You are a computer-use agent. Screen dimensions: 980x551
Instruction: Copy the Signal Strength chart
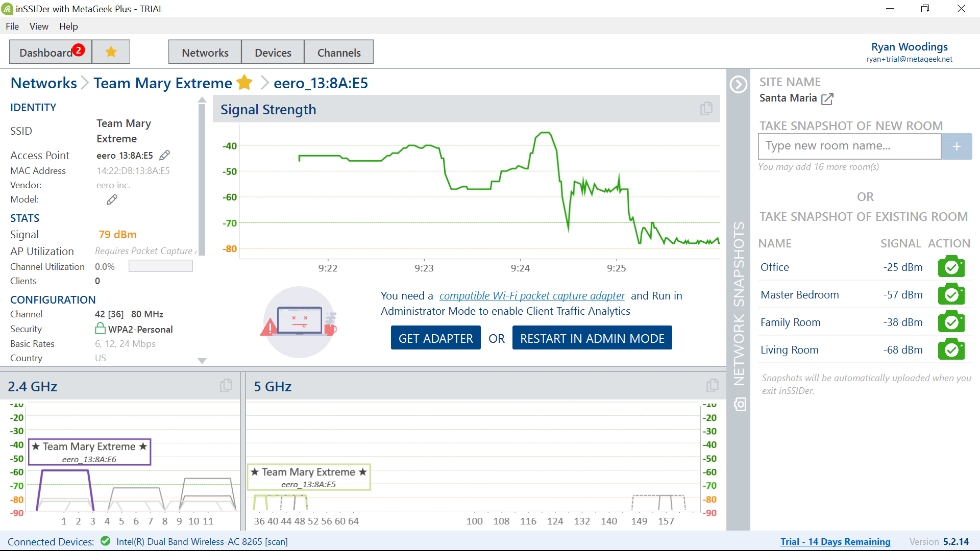point(706,108)
